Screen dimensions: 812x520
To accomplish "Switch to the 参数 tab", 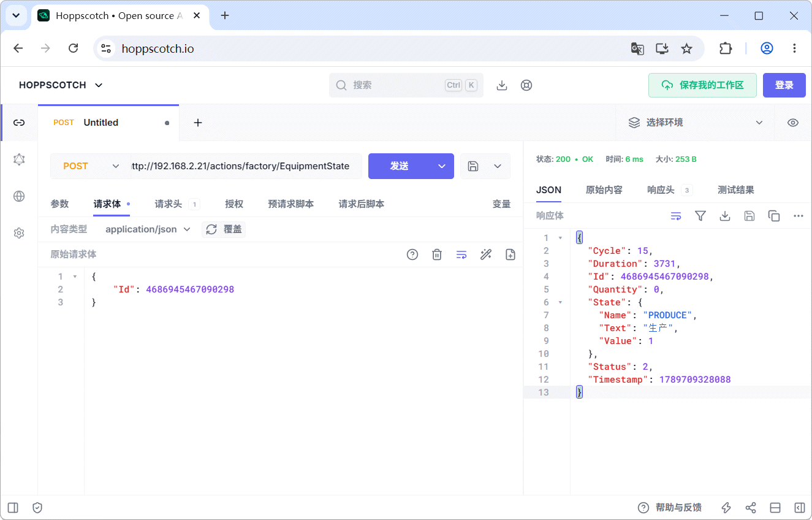I will (59, 204).
